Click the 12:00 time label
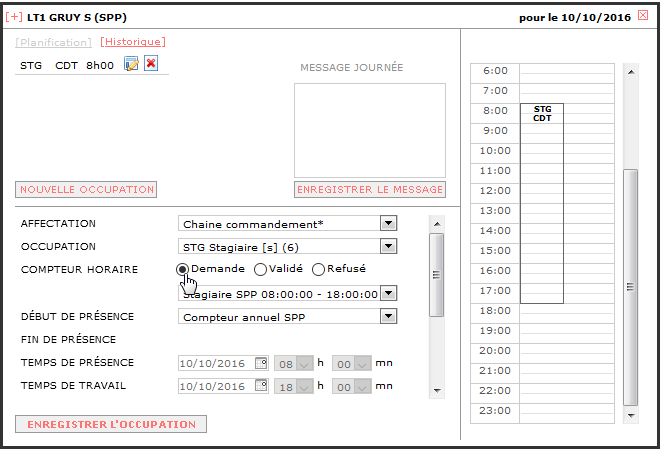 [495, 190]
